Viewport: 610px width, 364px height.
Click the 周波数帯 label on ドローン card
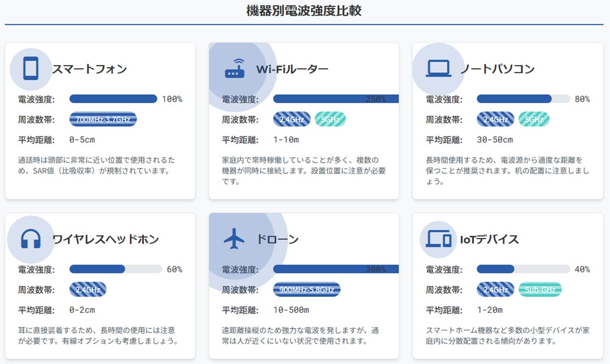240,290
